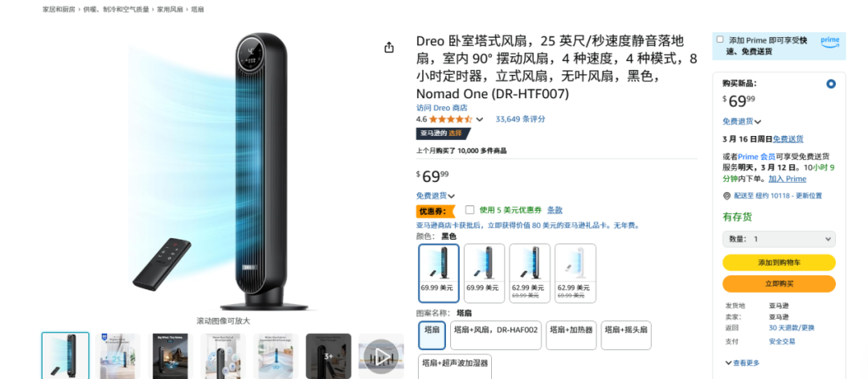Click the 立即购买 button

click(x=779, y=284)
